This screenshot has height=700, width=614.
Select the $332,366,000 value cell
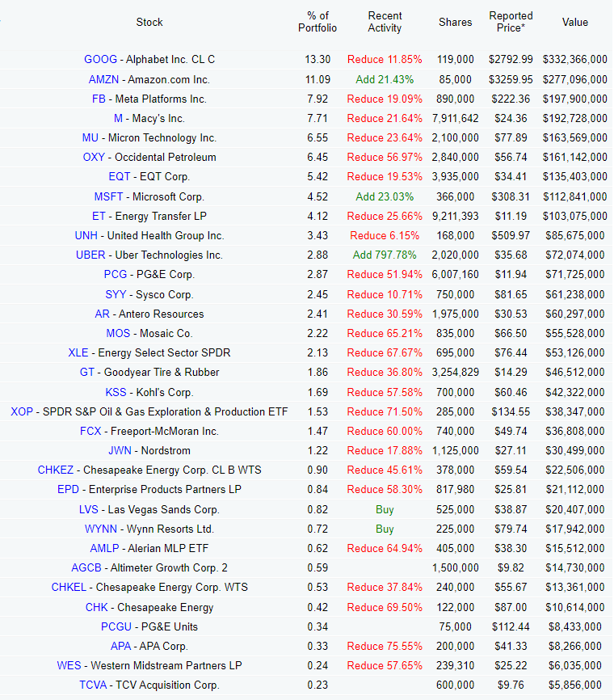point(574,59)
